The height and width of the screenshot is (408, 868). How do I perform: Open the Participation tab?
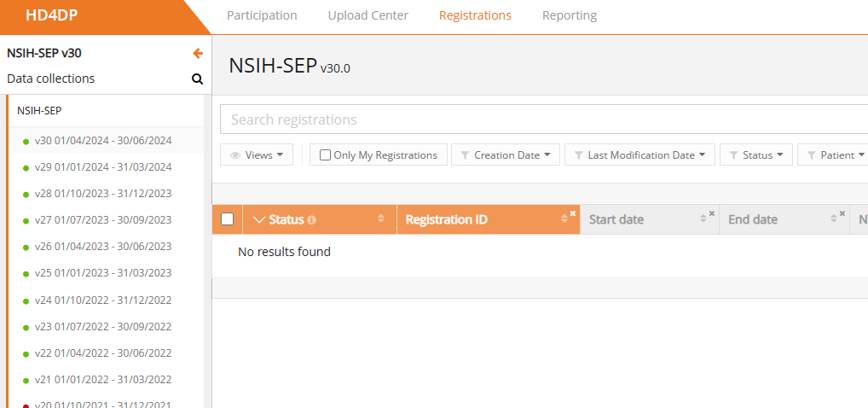(x=262, y=15)
